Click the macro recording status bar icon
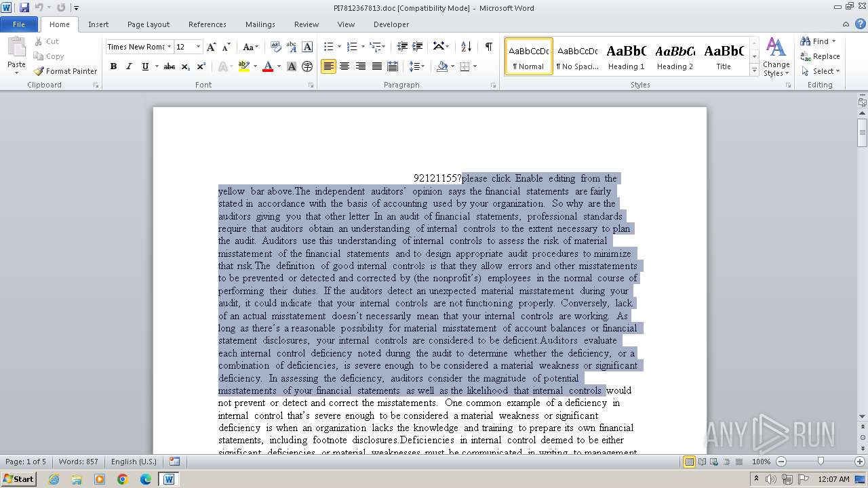The image size is (868, 488). coord(174,462)
